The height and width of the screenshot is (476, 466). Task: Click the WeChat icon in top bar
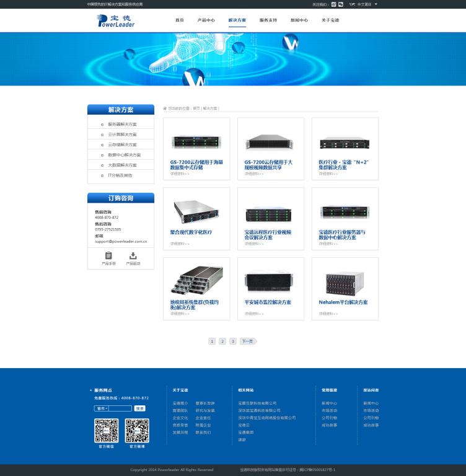pyautogui.click(x=340, y=4)
